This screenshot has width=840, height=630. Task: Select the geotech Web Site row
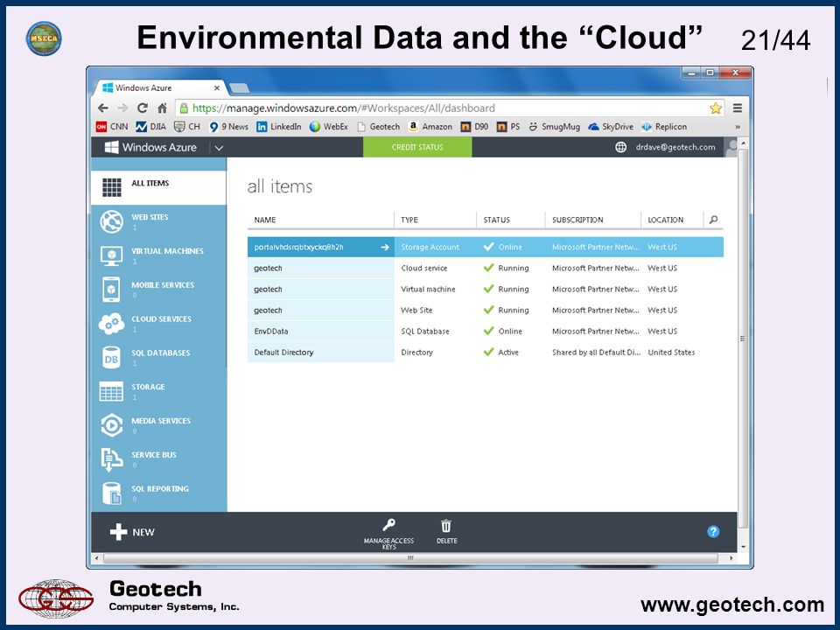[x=486, y=310]
